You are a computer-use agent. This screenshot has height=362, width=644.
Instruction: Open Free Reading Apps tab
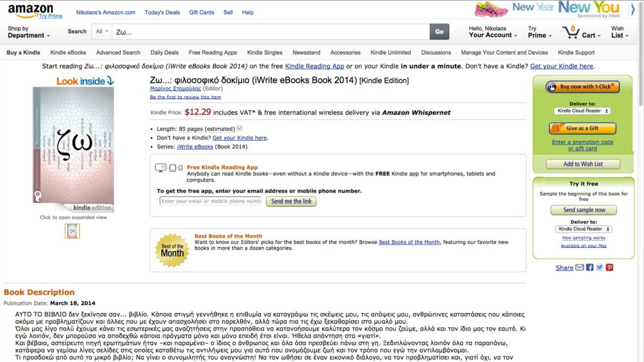213,53
